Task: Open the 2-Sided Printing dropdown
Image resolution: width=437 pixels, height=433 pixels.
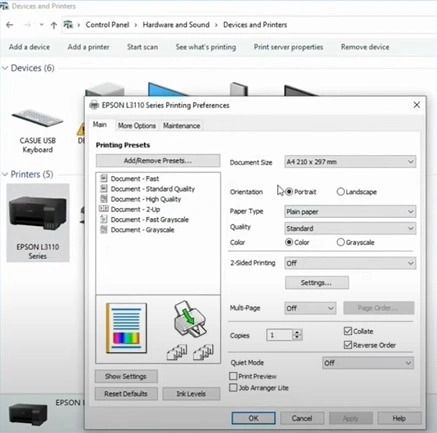Action: coord(350,263)
